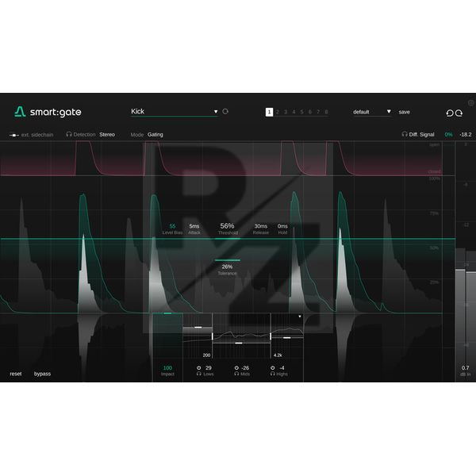Click the 0.7 dB in value

coord(466,368)
